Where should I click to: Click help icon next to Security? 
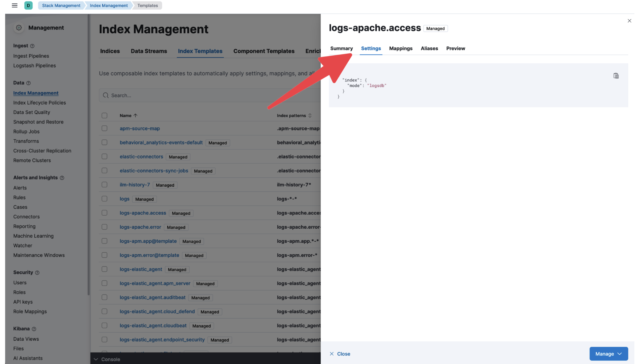click(x=37, y=272)
